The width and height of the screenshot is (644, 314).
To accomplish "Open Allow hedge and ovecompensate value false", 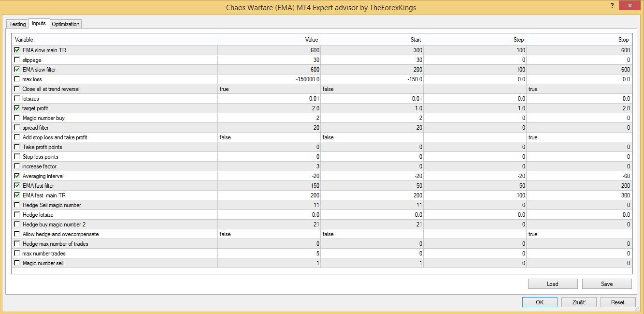I will tap(269, 234).
